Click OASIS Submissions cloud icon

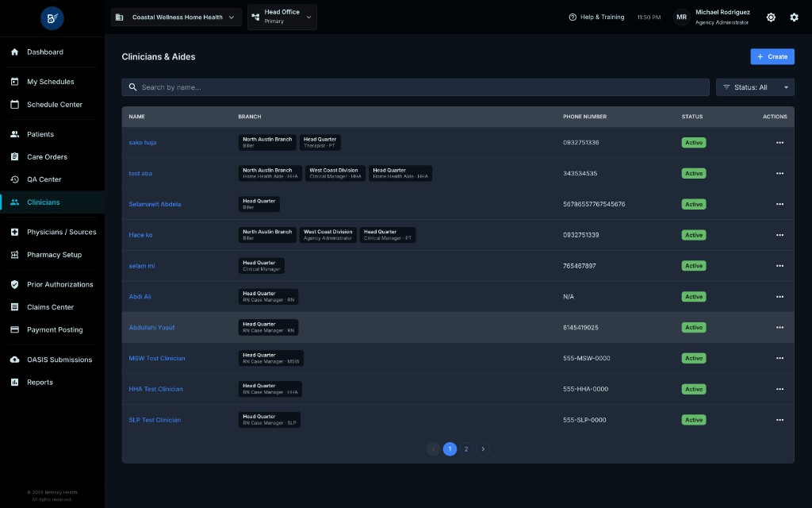click(14, 360)
